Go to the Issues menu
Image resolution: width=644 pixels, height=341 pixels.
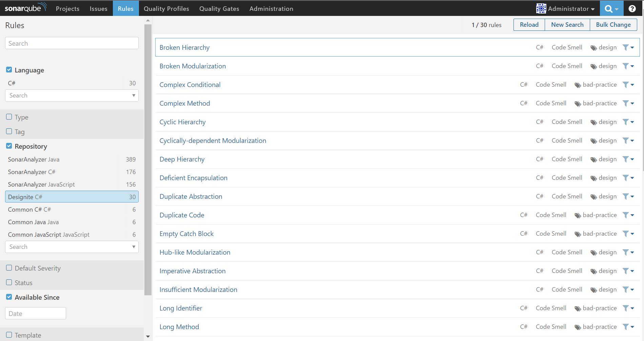pos(98,8)
